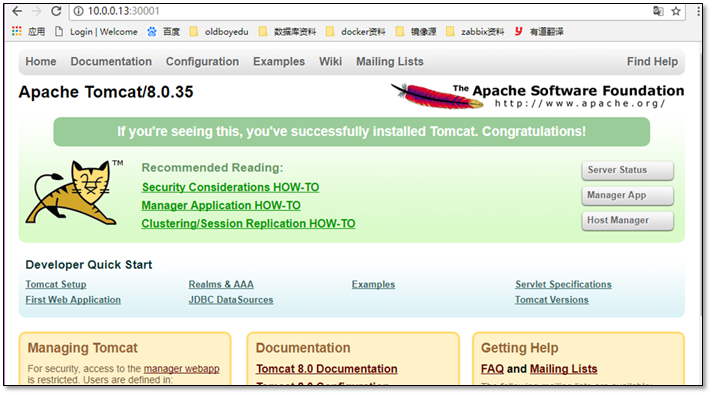
Task: Open Clustering/Session Replication HOW-TO link
Action: [248, 223]
